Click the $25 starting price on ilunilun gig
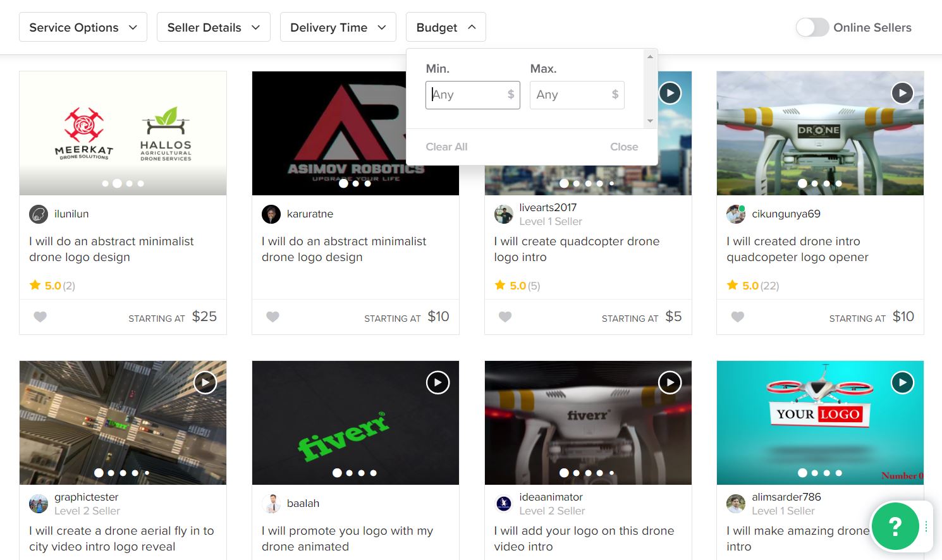The image size is (942, 560). tap(204, 317)
